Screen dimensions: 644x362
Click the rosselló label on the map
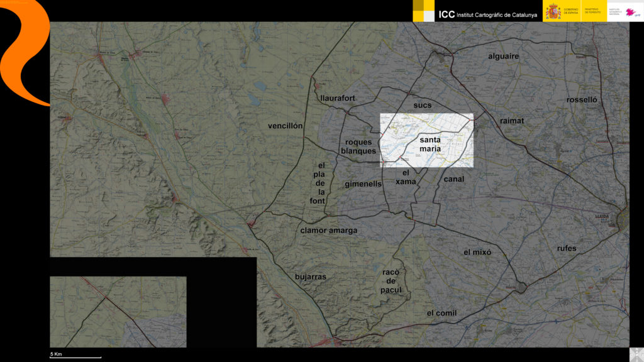point(581,100)
